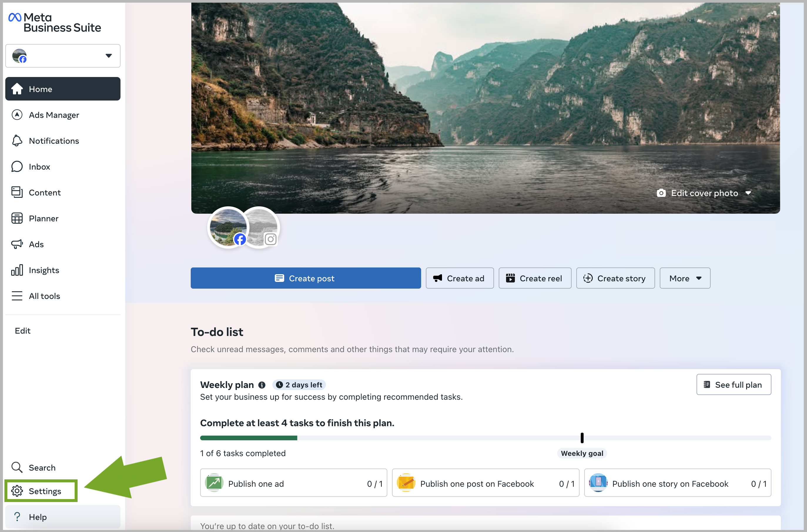
Task: Click the cover photo image
Action: pyautogui.click(x=485, y=108)
